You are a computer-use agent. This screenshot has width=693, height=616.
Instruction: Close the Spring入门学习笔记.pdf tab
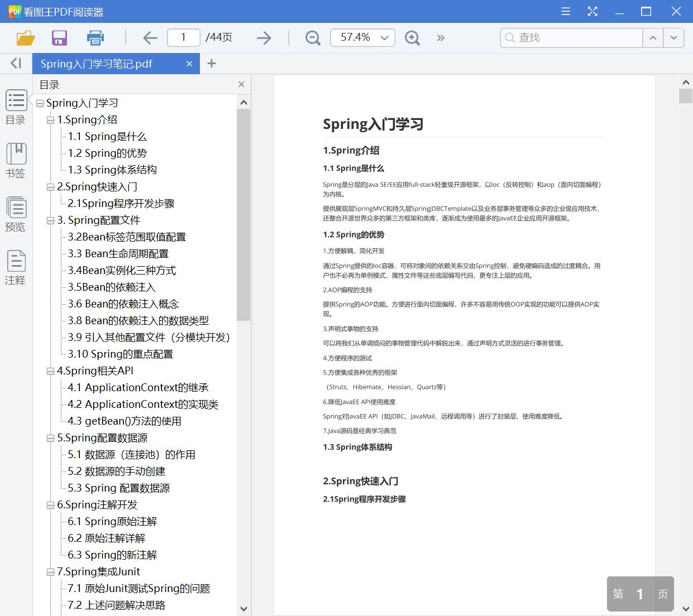pyautogui.click(x=189, y=64)
